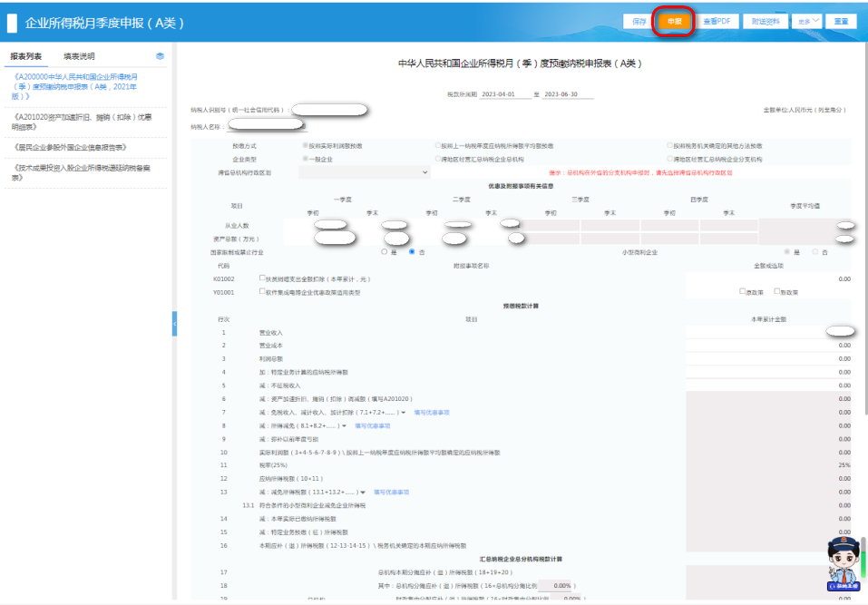The image size is (868, 605).
Task: Click the 附送资料 button
Action: pos(766,22)
